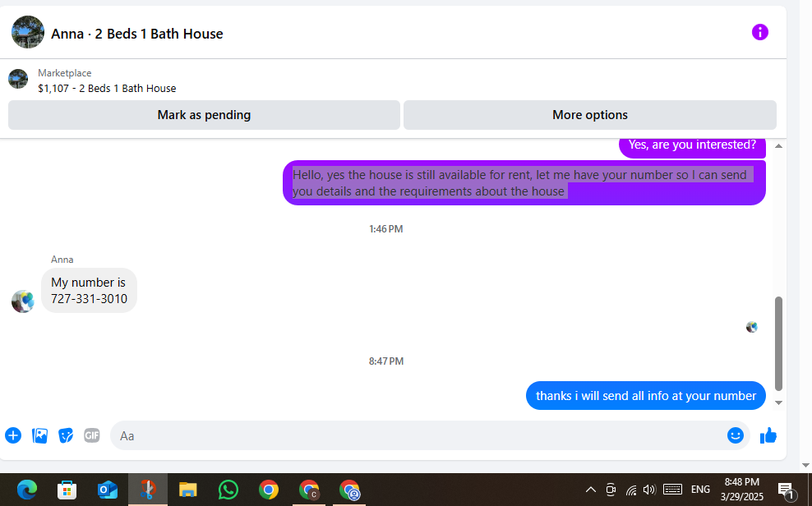Open More options for the listing
812x506 pixels.
click(x=590, y=115)
